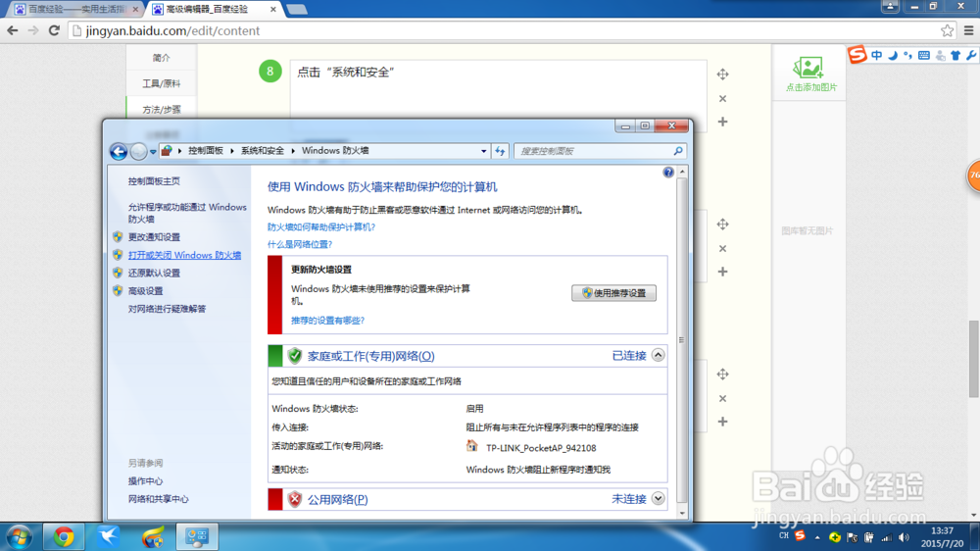
Task: Open the Control Panel taskbar icon
Action: click(197, 537)
